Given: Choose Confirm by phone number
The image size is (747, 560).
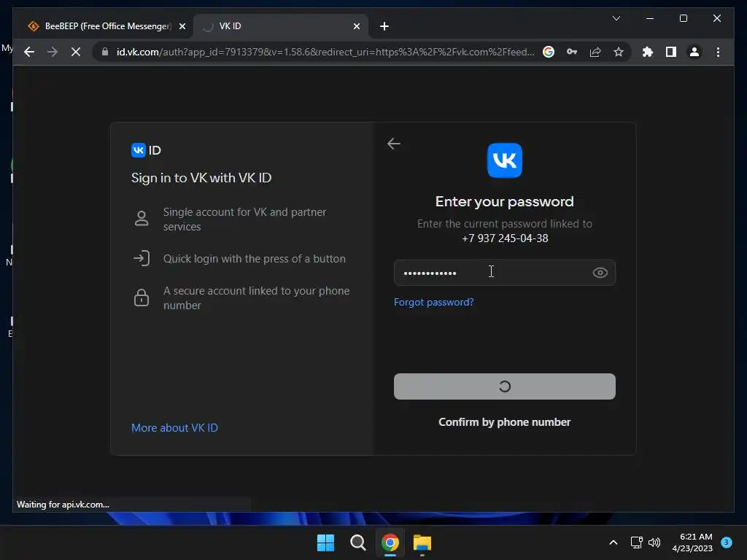Looking at the screenshot, I should click(505, 422).
